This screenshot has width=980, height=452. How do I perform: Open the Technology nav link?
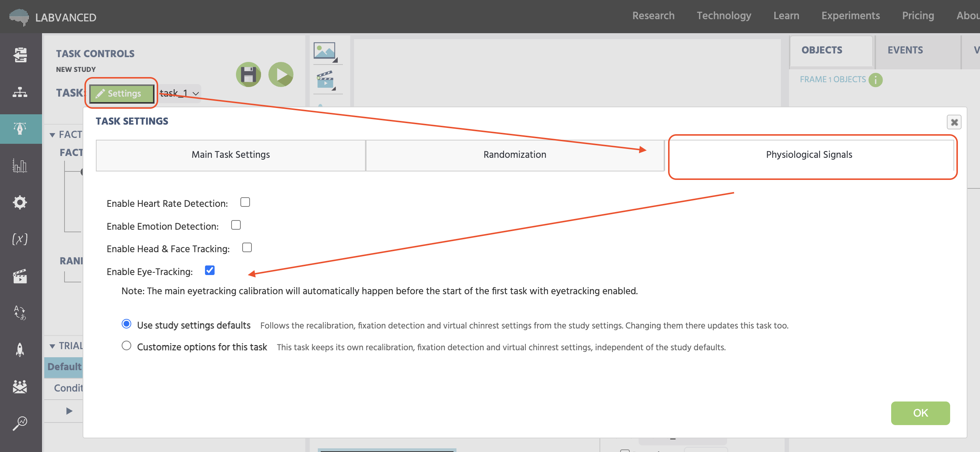pyautogui.click(x=724, y=15)
